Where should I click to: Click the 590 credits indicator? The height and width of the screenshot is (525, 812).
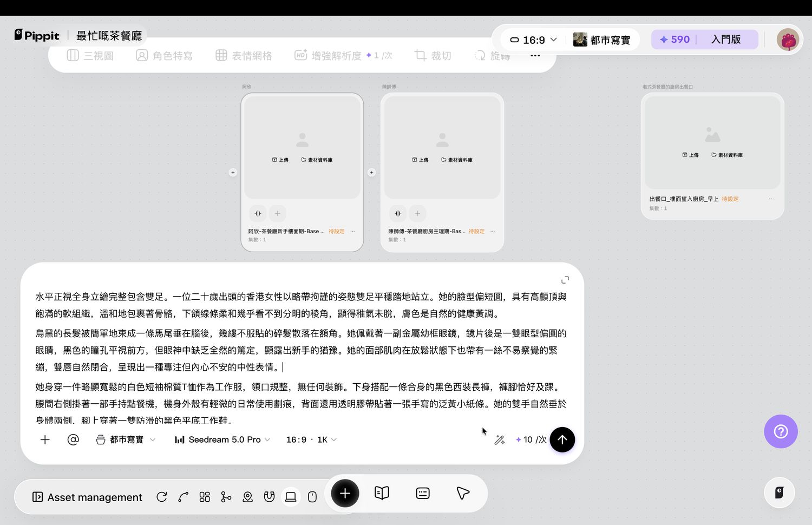point(675,40)
